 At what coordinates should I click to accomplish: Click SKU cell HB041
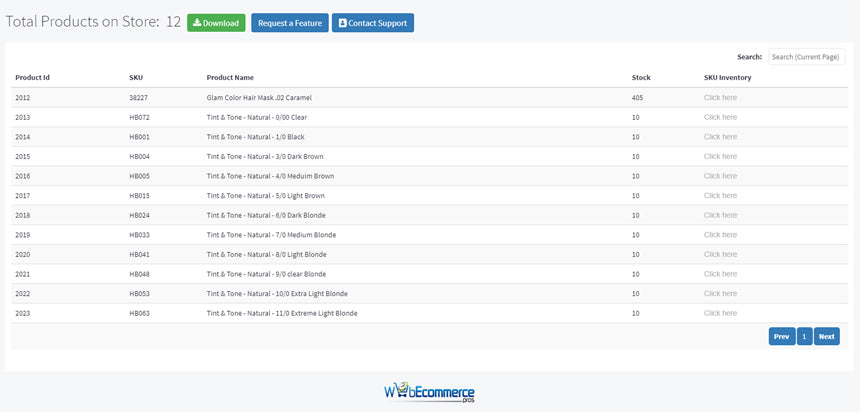[139, 255]
